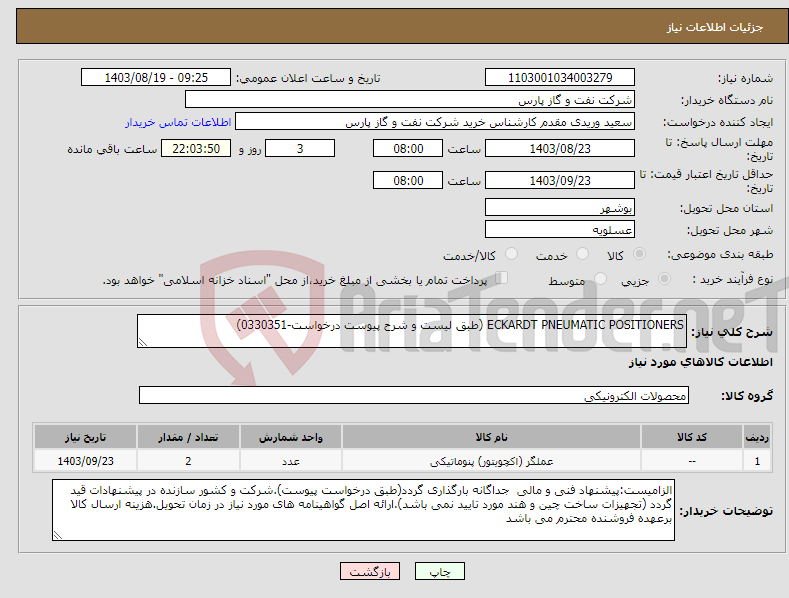The image size is (789, 598).
Task: Select the کالا radio button
Action: pos(640,254)
